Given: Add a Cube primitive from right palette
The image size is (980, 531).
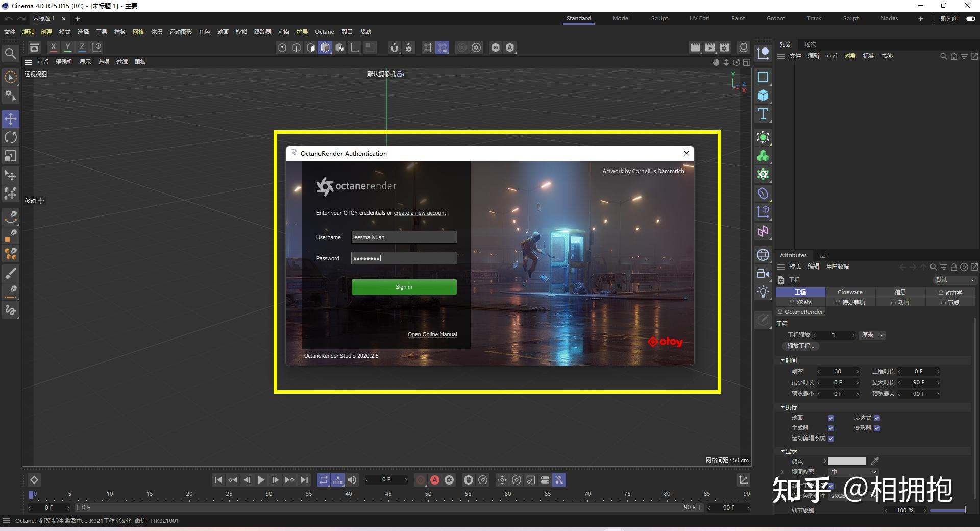Looking at the screenshot, I should (763, 95).
